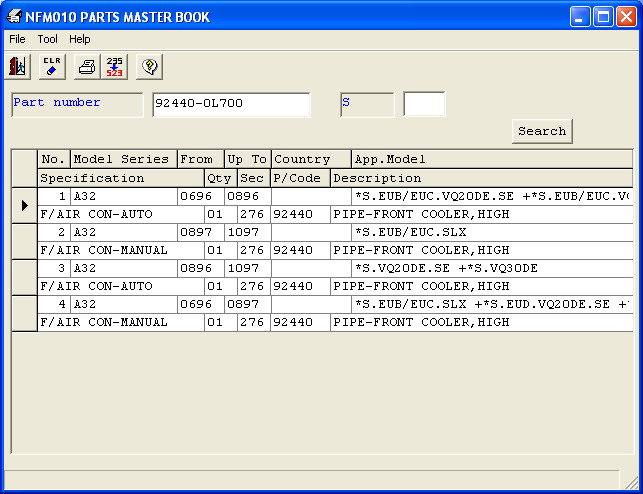Click the title bar application icon
This screenshot has height=494, width=643.
tap(15, 16)
